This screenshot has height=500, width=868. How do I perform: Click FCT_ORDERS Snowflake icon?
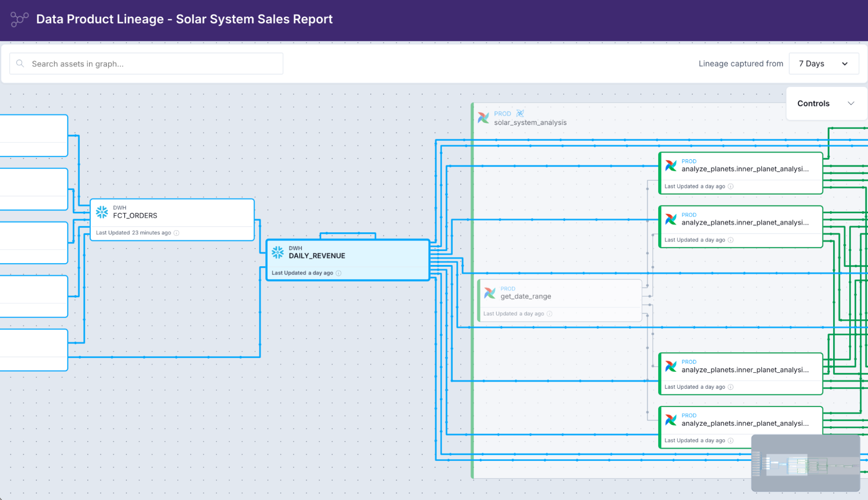tap(102, 212)
